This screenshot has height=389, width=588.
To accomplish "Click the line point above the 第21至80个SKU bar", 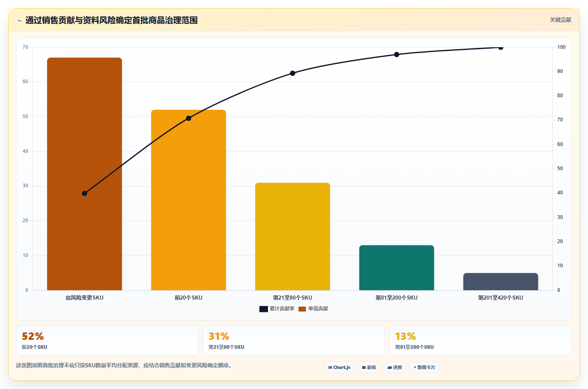I will (x=293, y=73).
